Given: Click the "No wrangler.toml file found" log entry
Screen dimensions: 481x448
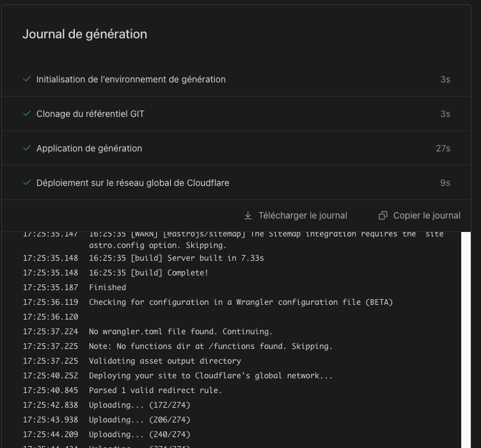Looking at the screenshot, I should (x=180, y=332).
